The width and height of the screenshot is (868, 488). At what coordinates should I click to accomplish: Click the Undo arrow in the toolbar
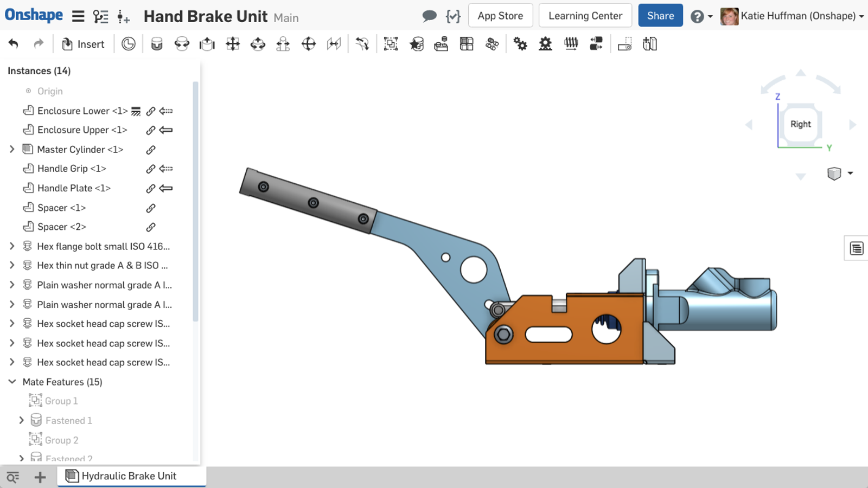point(14,44)
